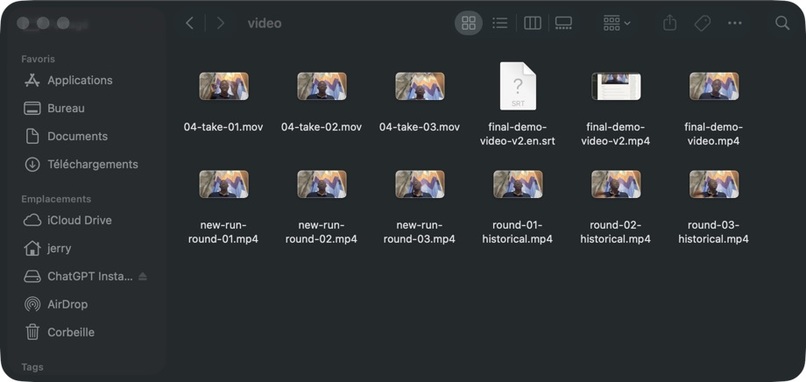Select the new-run-round-03.mp4 thumbnail
This screenshot has height=382, width=806.
(x=419, y=184)
